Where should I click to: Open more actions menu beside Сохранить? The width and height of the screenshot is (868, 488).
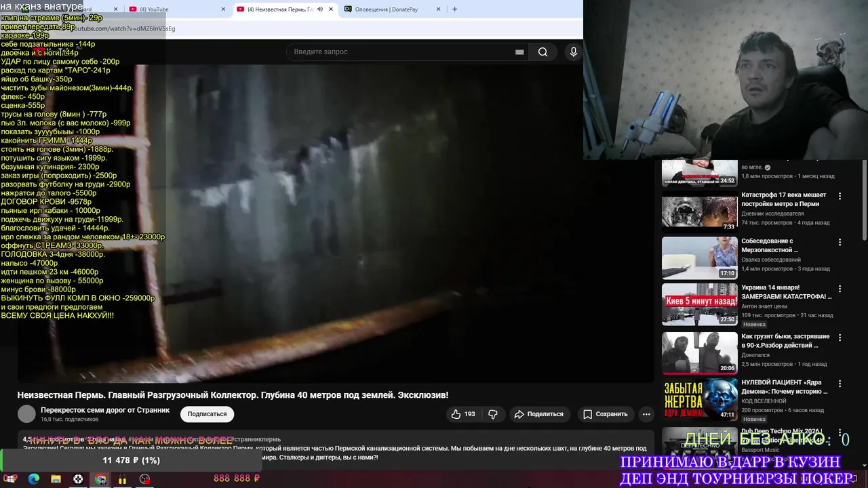tap(646, 414)
